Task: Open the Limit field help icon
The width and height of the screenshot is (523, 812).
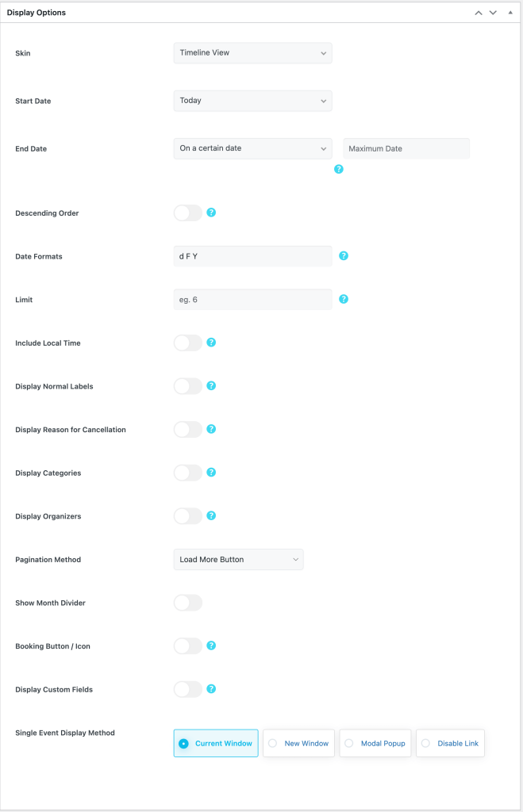Action: [x=344, y=299]
